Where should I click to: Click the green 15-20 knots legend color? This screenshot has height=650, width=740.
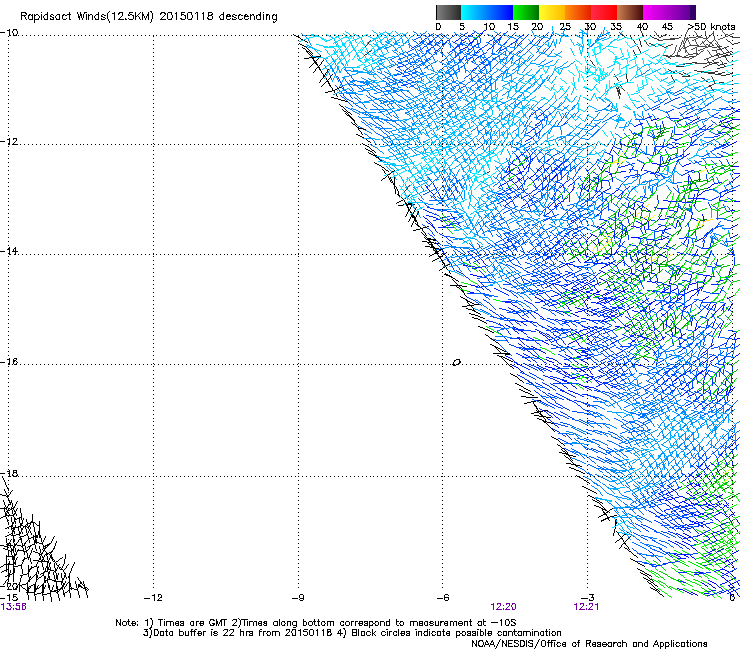tap(526, 12)
